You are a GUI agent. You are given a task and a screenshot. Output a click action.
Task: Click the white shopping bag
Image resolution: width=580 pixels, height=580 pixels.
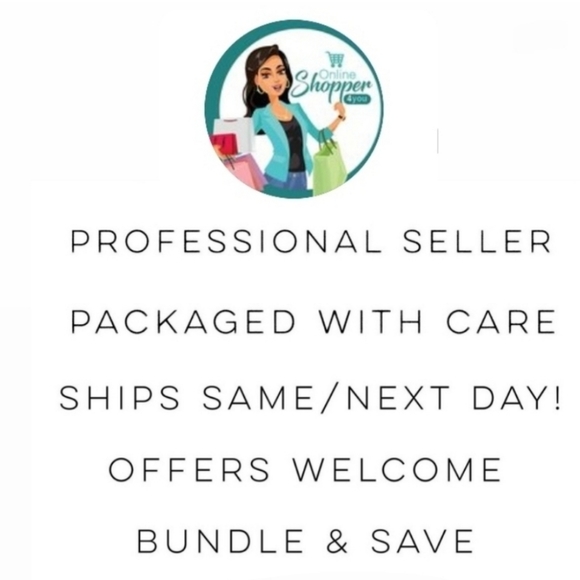tap(234, 134)
